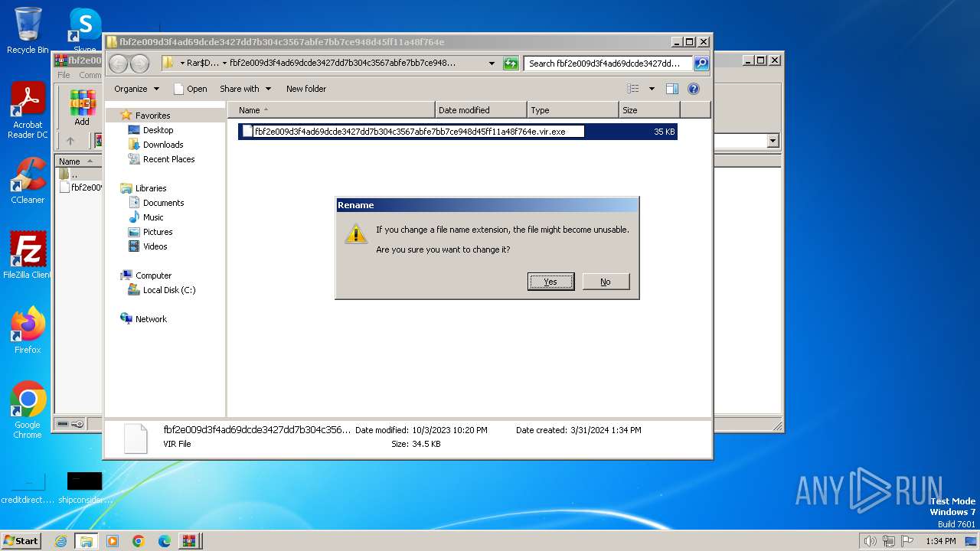
Task: Open Chrome from taskbar
Action: point(139,541)
